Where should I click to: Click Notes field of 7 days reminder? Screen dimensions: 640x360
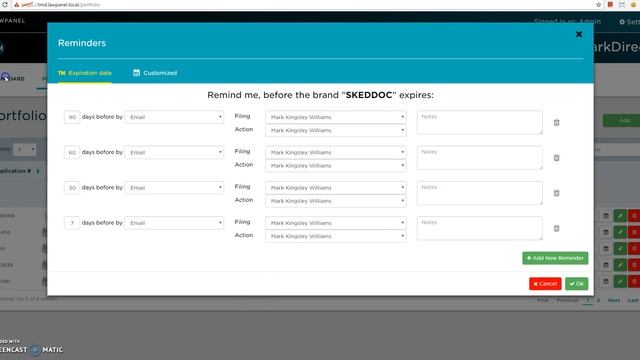tap(480, 228)
